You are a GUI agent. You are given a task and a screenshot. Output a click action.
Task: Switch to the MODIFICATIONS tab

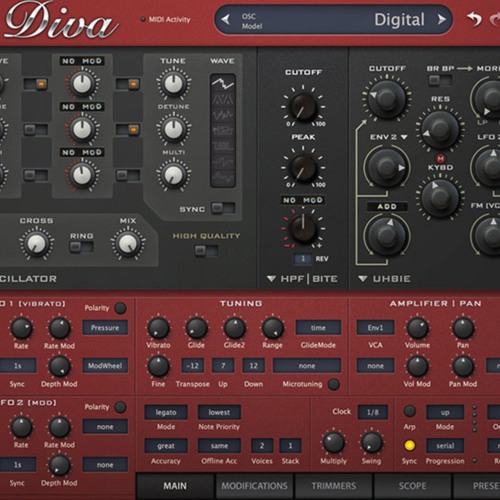pyautogui.click(x=254, y=486)
